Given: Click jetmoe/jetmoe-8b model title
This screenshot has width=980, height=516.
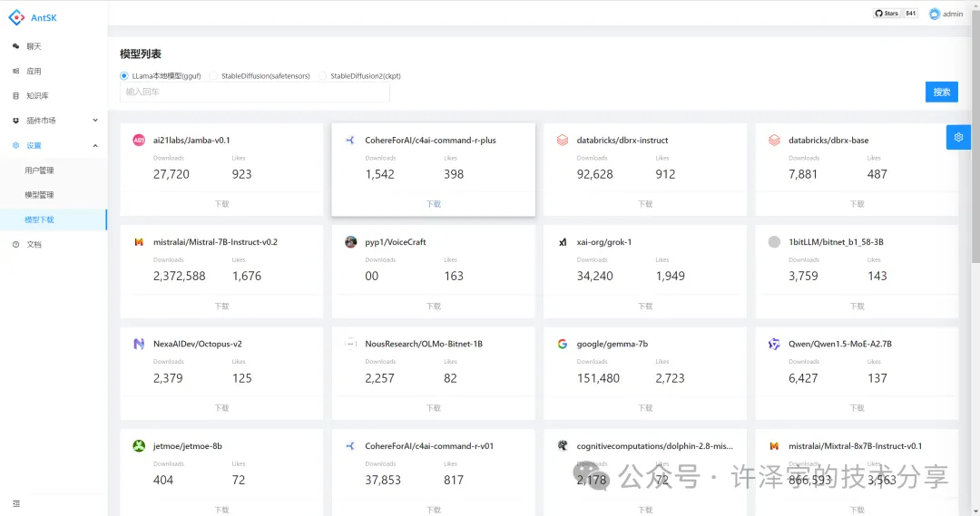Looking at the screenshot, I should [188, 446].
